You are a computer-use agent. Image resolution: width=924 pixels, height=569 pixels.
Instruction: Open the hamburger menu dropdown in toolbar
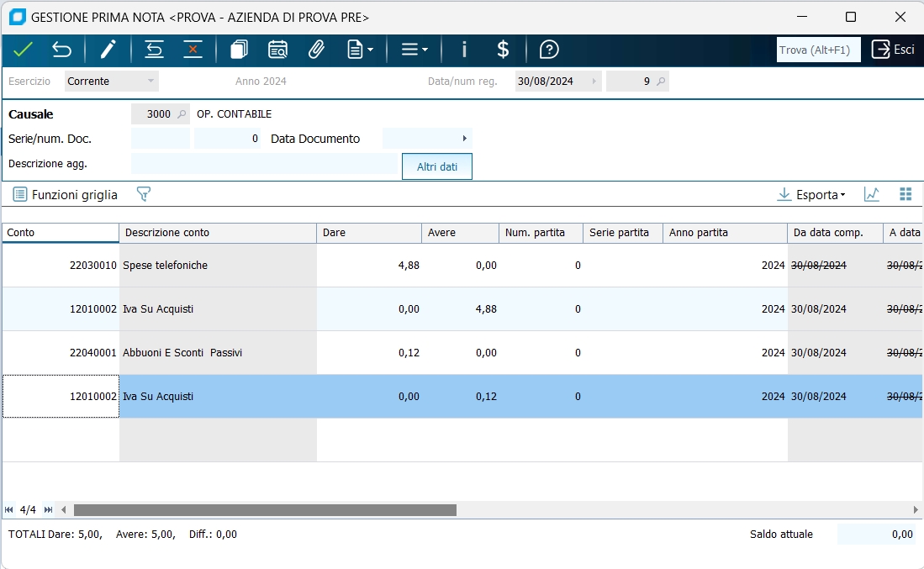pyautogui.click(x=414, y=50)
